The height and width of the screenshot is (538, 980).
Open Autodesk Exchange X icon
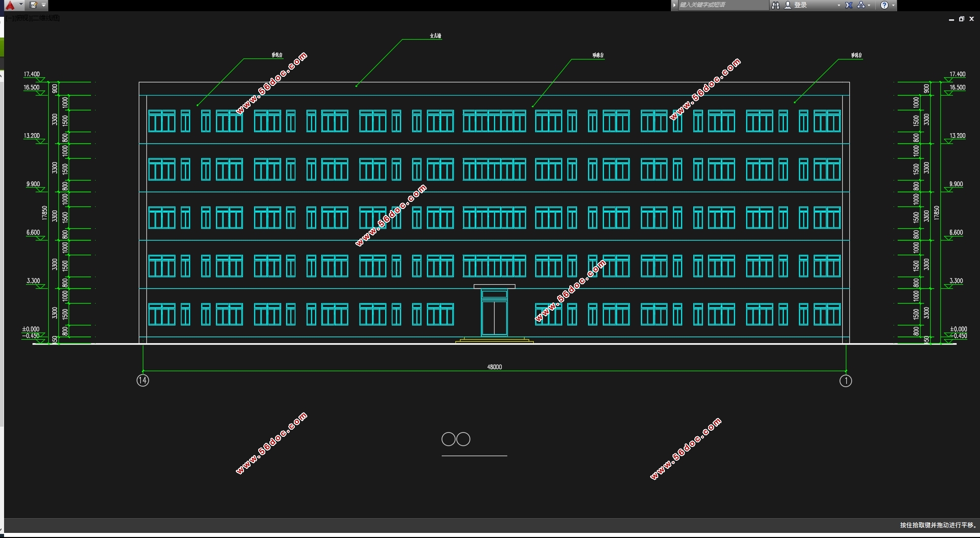tap(849, 5)
